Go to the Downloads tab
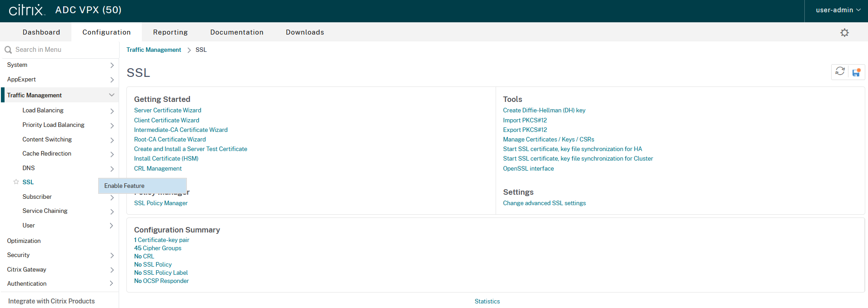 (x=305, y=32)
